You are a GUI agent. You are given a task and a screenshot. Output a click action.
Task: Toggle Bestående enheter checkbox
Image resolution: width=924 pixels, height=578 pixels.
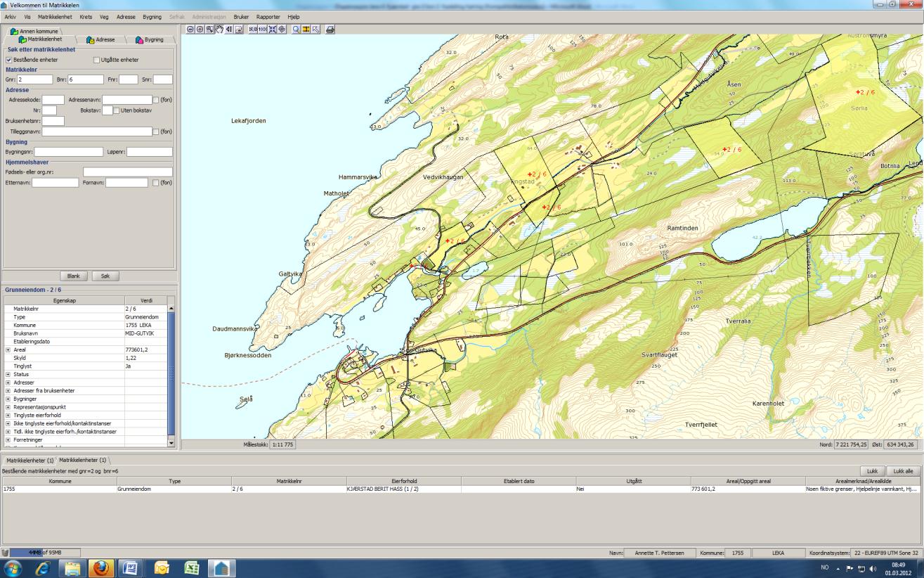pyautogui.click(x=8, y=60)
